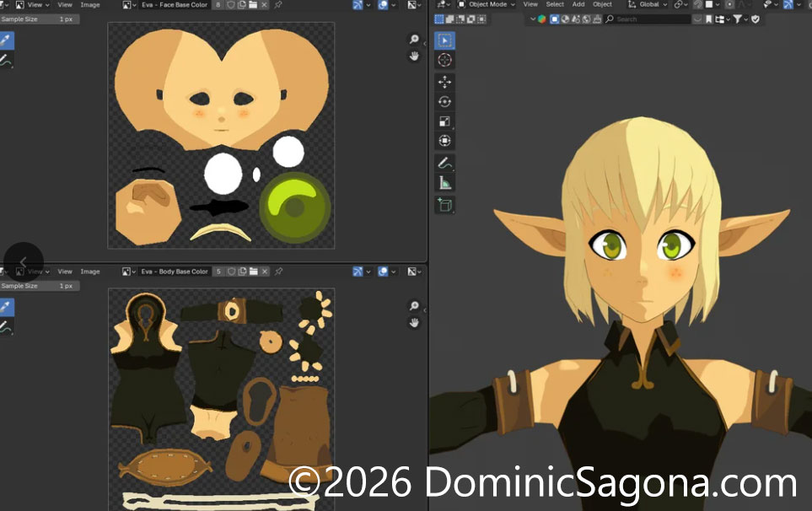This screenshot has width=812, height=511.
Task: Unlink the Eva - Face Base Color image
Action: (x=264, y=5)
